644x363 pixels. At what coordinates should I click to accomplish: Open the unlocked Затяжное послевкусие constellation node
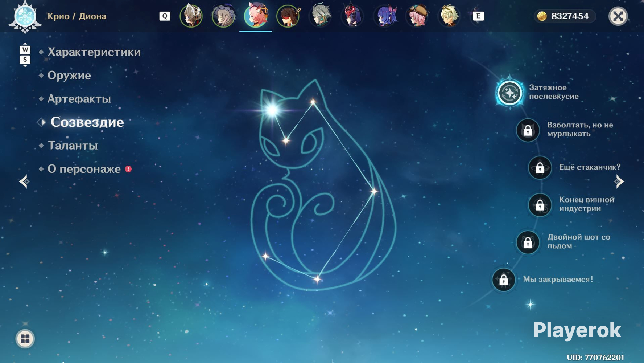click(509, 93)
